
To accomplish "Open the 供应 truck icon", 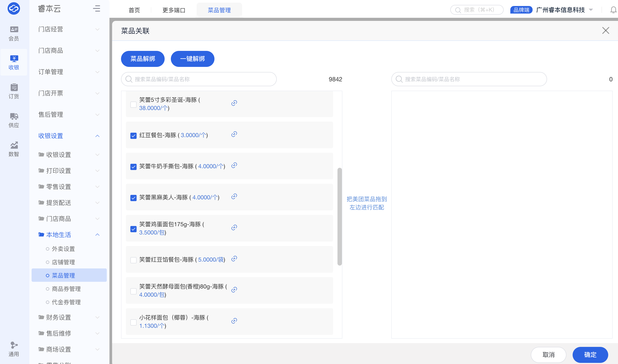I will click(14, 120).
